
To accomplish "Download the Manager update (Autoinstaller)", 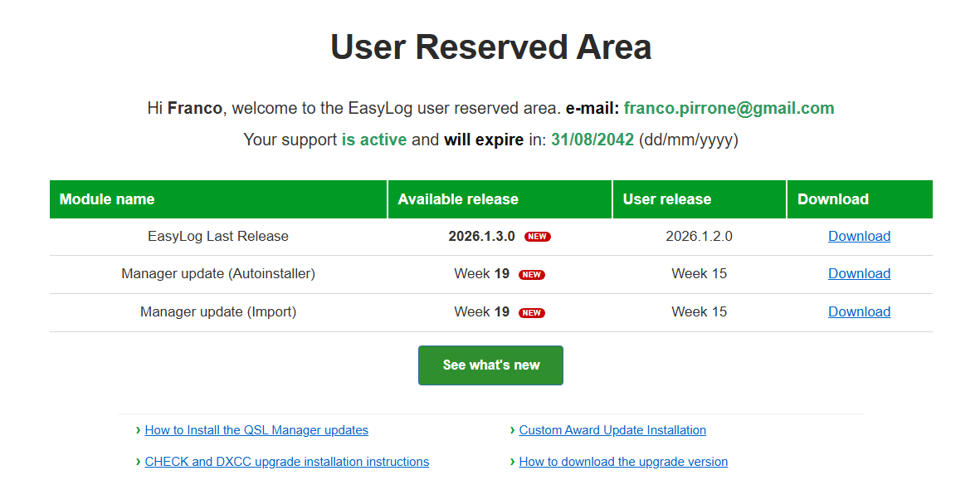I will pyautogui.click(x=859, y=273).
